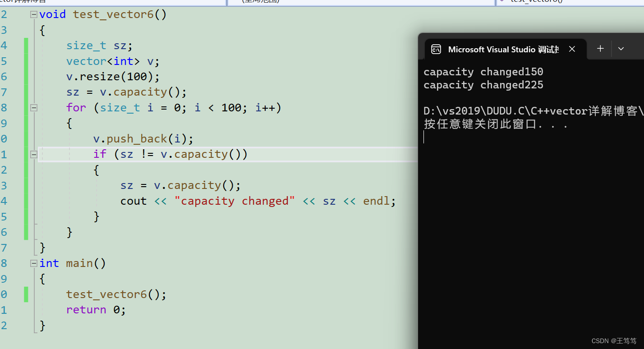Collapse the test_vector6 function block
Viewport: 644px width, 349px height.
[x=33, y=14]
